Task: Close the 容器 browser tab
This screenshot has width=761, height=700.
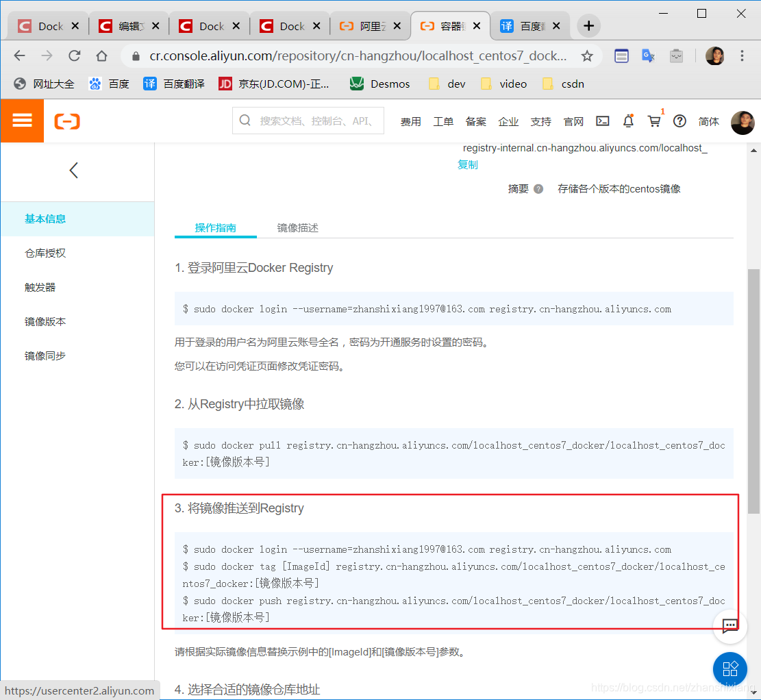Action: pyautogui.click(x=477, y=26)
